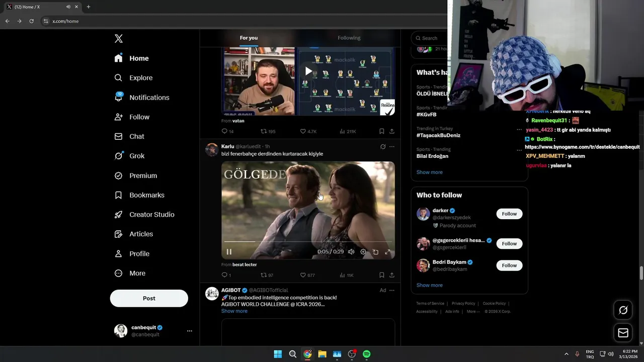Open Windows Start menu
The image size is (644, 362).
[x=278, y=354]
